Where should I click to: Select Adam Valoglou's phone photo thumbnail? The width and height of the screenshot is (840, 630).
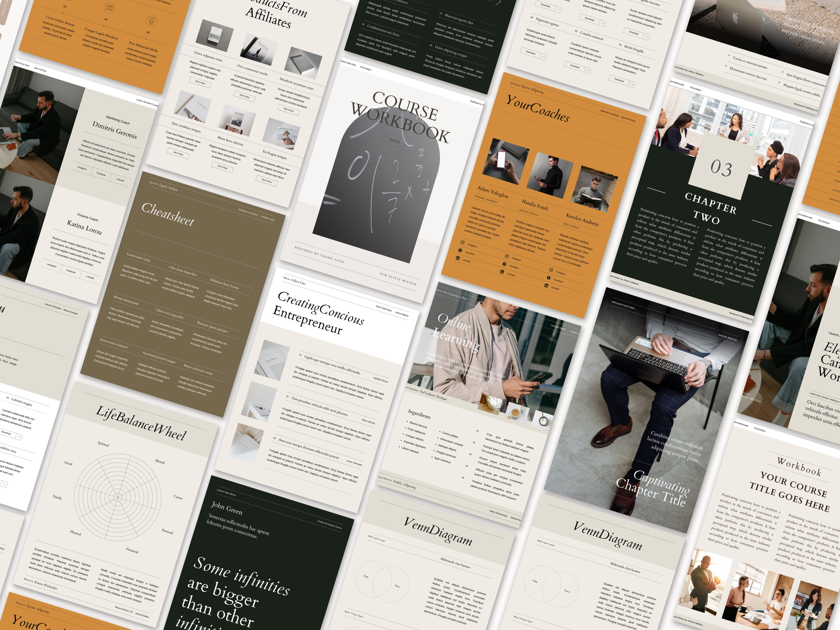point(505,161)
